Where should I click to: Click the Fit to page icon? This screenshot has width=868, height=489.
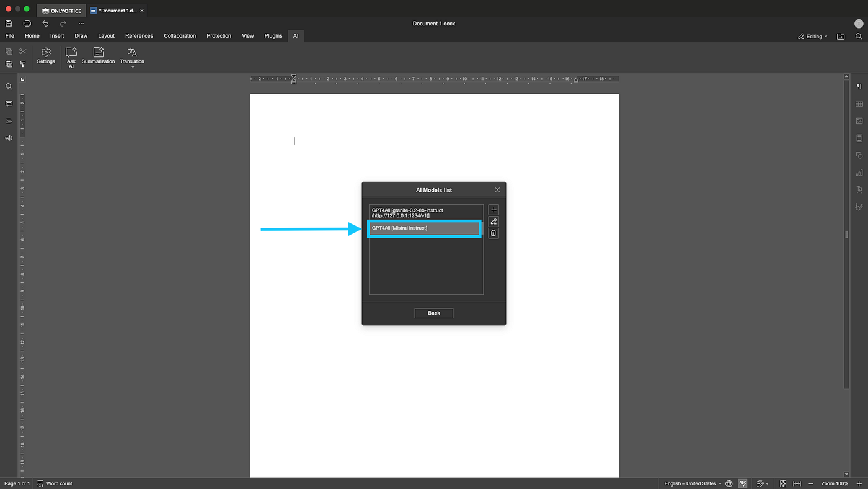(x=783, y=483)
